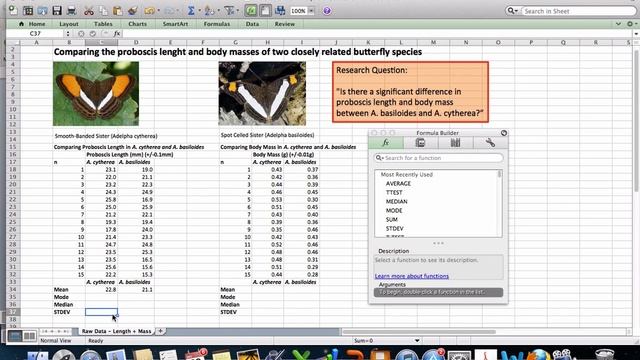Viewport: 640px width, 360px height.
Task: Select the fx Formula Builder tab
Action: (x=386, y=142)
